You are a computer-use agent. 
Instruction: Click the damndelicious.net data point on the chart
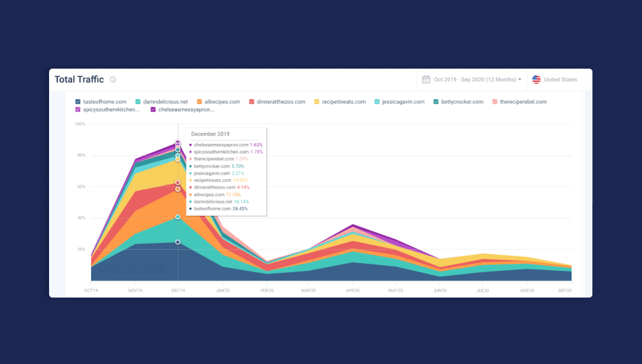coord(178,216)
